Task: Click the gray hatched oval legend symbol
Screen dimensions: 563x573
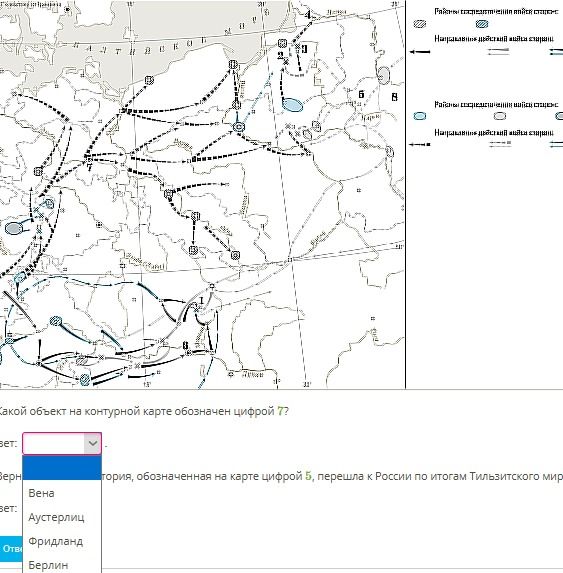Action: pyautogui.click(x=419, y=24)
